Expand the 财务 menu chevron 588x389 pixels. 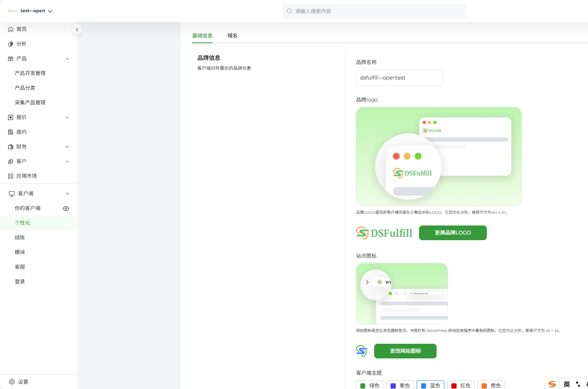[67, 147]
